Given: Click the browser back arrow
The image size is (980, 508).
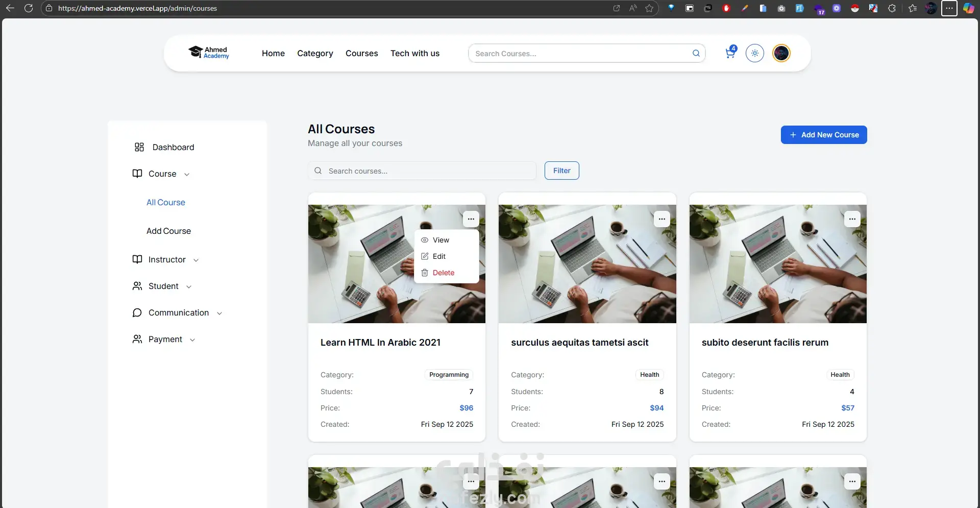Looking at the screenshot, I should point(10,8).
